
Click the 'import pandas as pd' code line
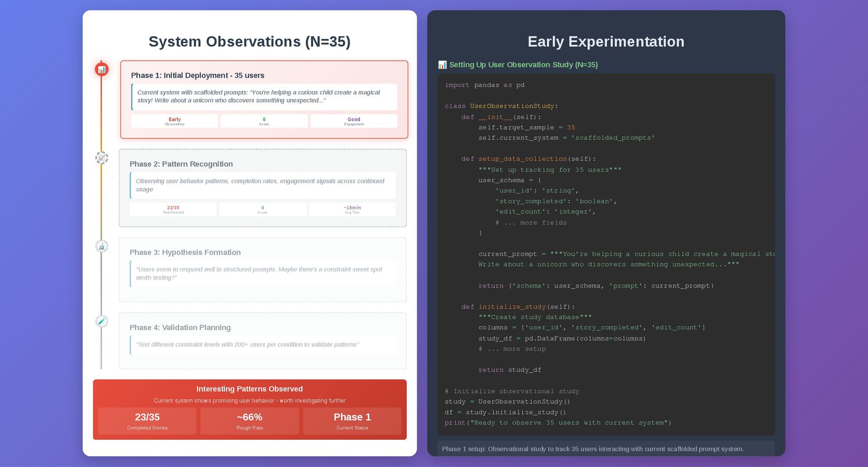coord(485,85)
